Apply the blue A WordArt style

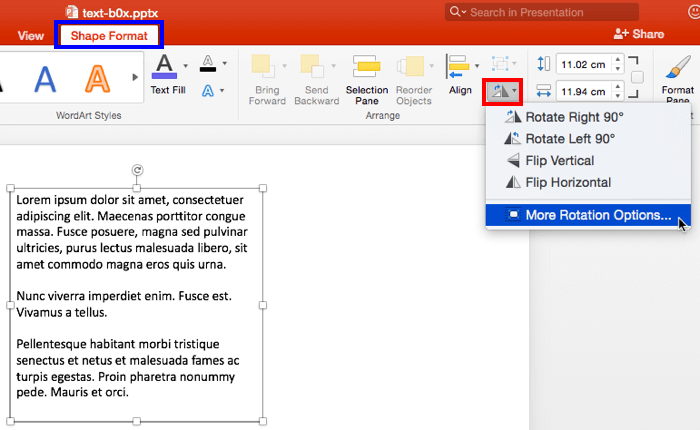pos(45,79)
